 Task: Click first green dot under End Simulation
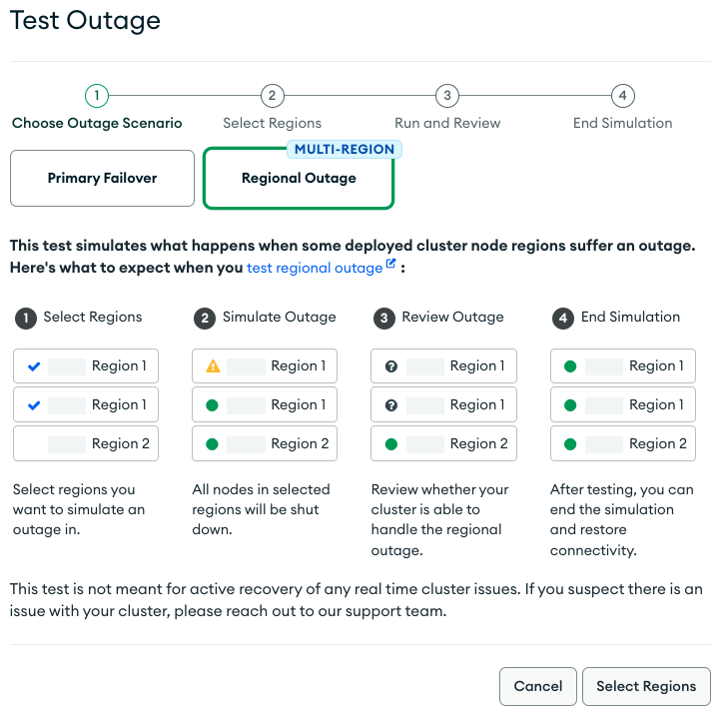click(570, 366)
